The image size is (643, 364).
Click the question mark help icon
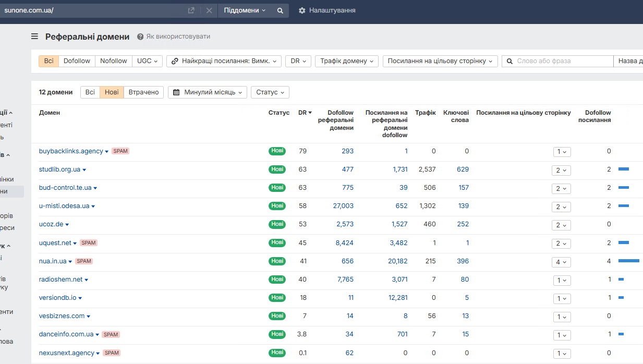click(140, 37)
